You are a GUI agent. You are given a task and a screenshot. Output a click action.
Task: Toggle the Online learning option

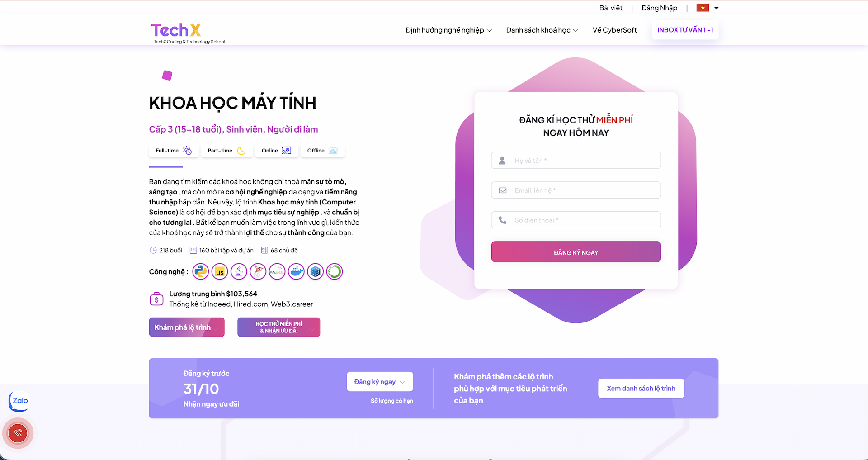[x=276, y=150]
